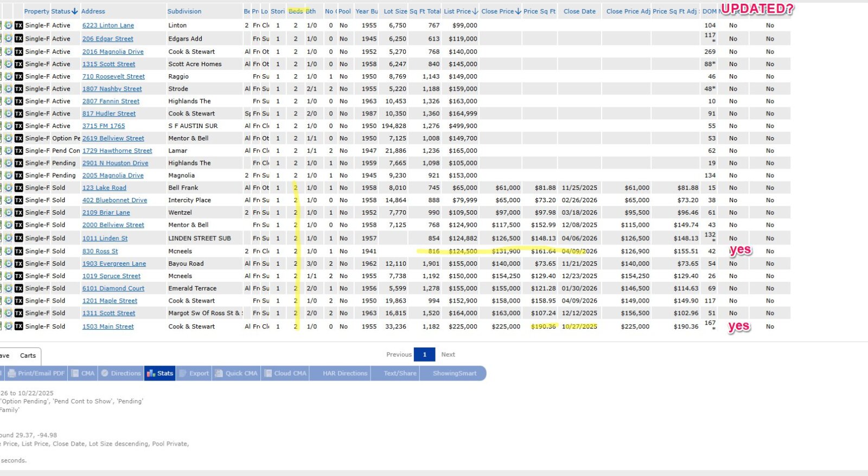
Task: Go to Next results page
Action: (448, 355)
